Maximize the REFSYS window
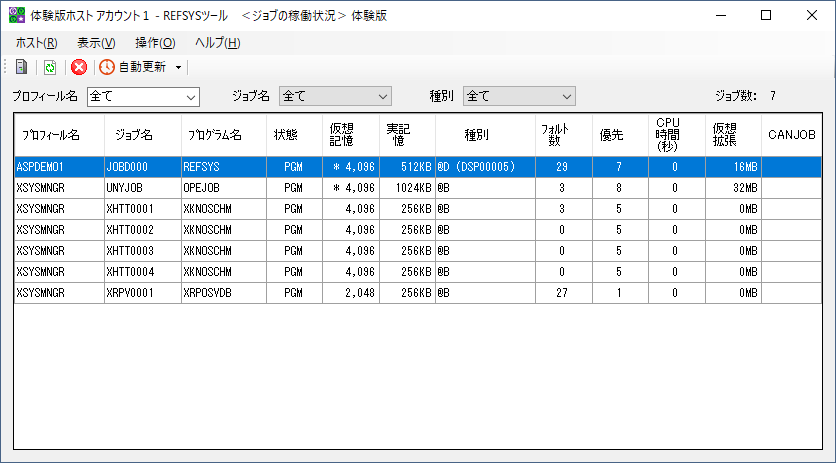 coord(766,15)
